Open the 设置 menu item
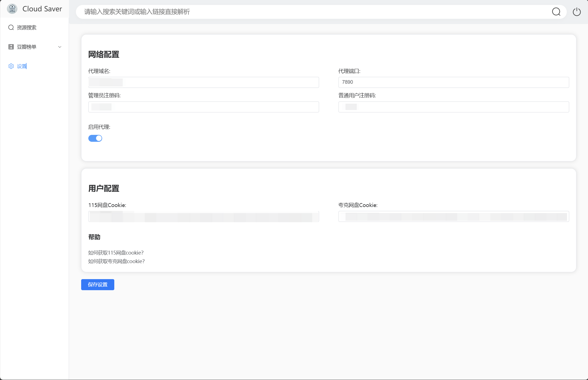 pos(22,66)
